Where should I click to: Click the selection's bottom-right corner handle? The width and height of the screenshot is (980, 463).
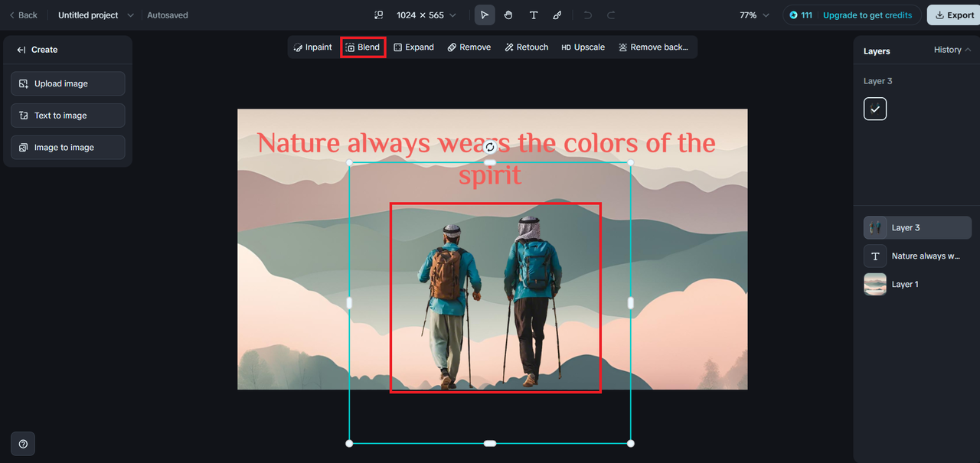630,443
